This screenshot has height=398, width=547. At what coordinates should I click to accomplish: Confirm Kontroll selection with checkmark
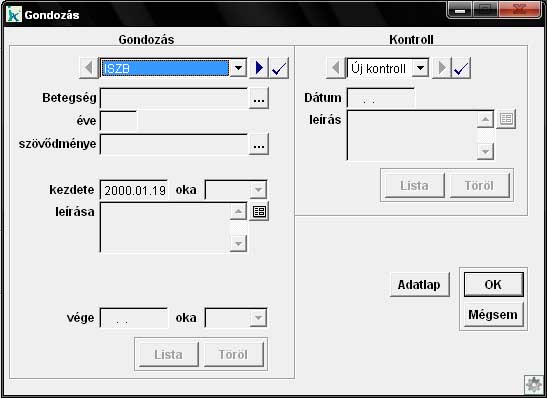coord(461,68)
